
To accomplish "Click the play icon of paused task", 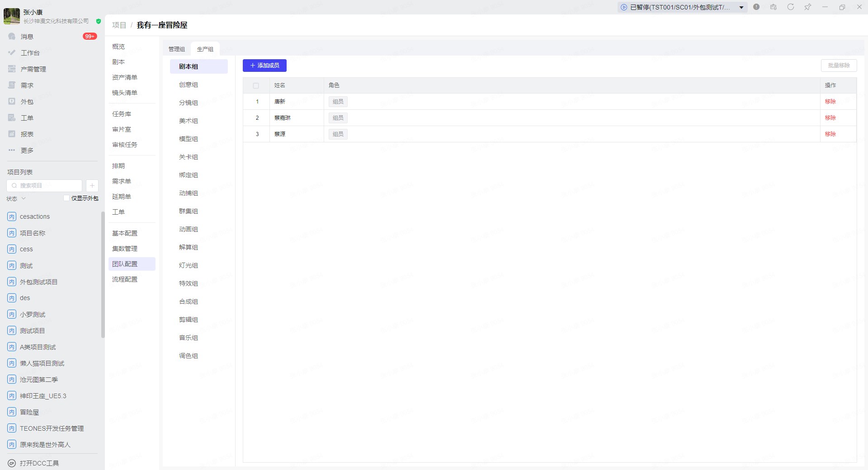I will [624, 7].
